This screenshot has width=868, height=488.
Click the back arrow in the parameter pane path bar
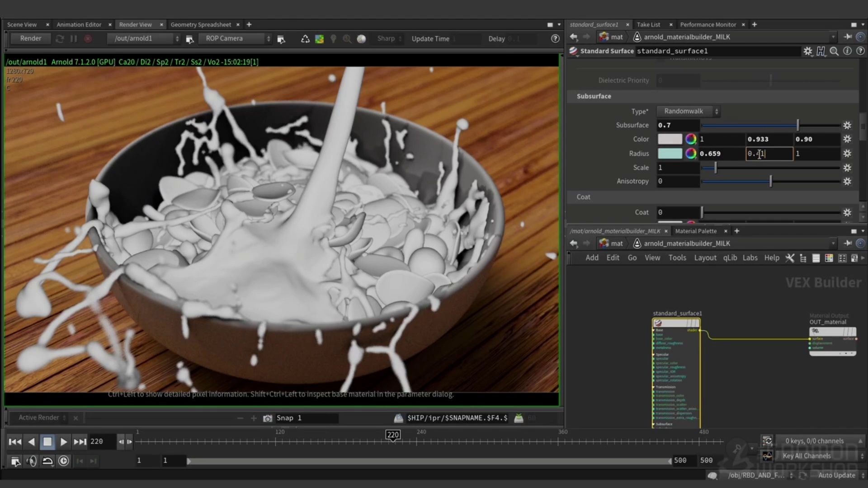[x=574, y=37]
